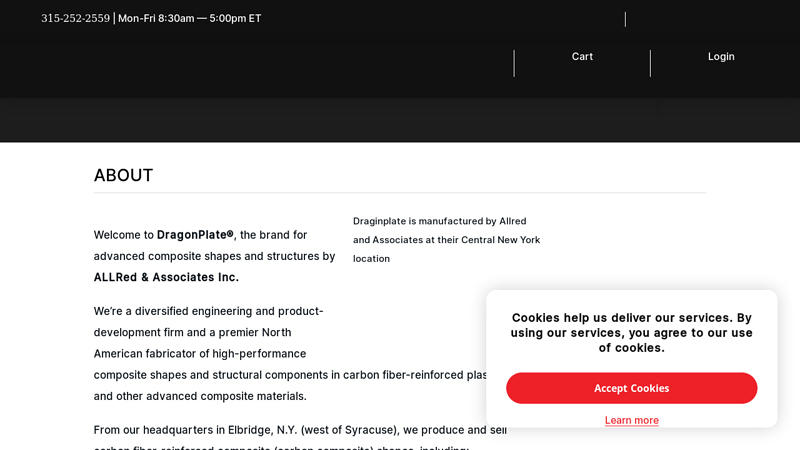The height and width of the screenshot is (450, 800).
Task: Click the "American fabricator of high-performance" line
Action: pos(200,353)
